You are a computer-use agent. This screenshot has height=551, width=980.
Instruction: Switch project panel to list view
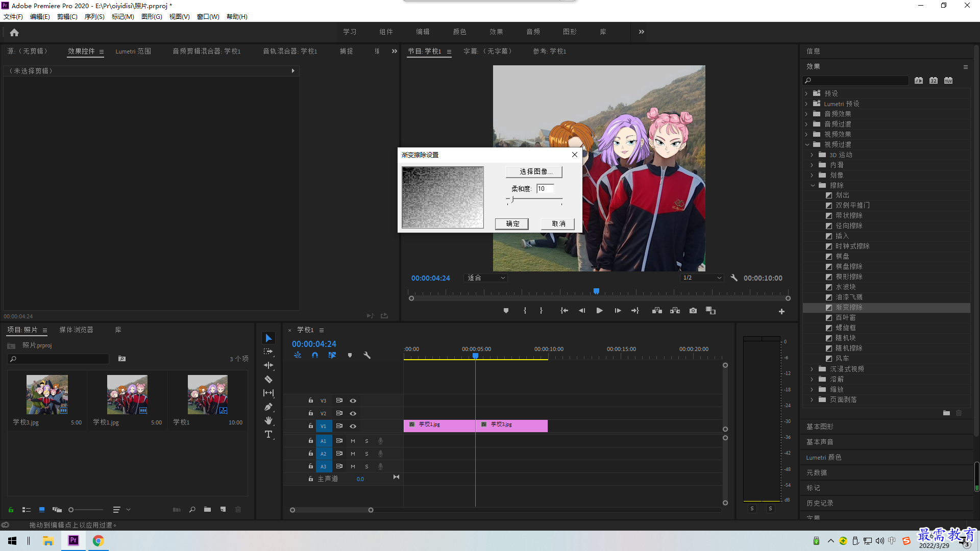[x=27, y=509]
